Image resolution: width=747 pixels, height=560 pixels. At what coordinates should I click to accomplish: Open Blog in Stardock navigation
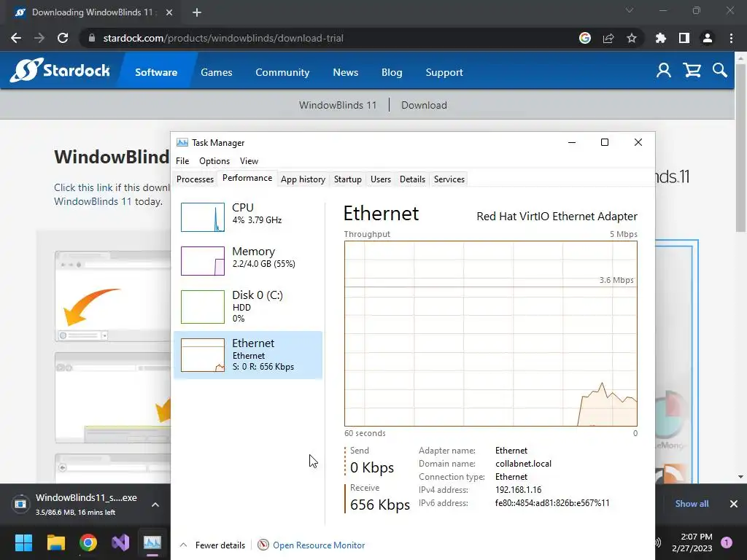[x=392, y=72]
